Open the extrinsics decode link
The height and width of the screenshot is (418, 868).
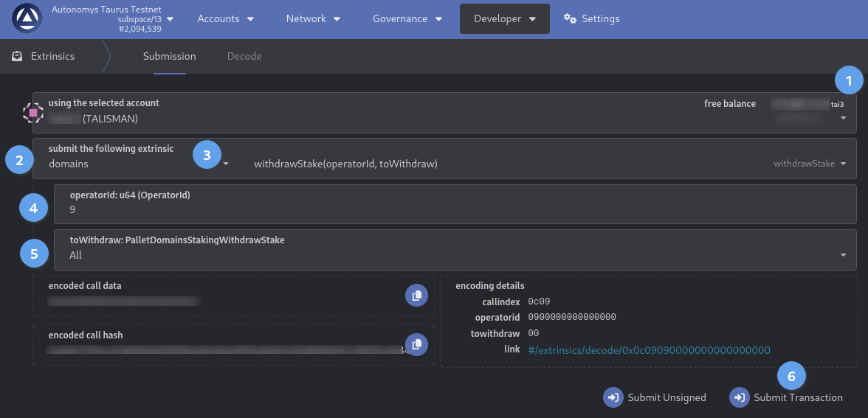pos(649,349)
